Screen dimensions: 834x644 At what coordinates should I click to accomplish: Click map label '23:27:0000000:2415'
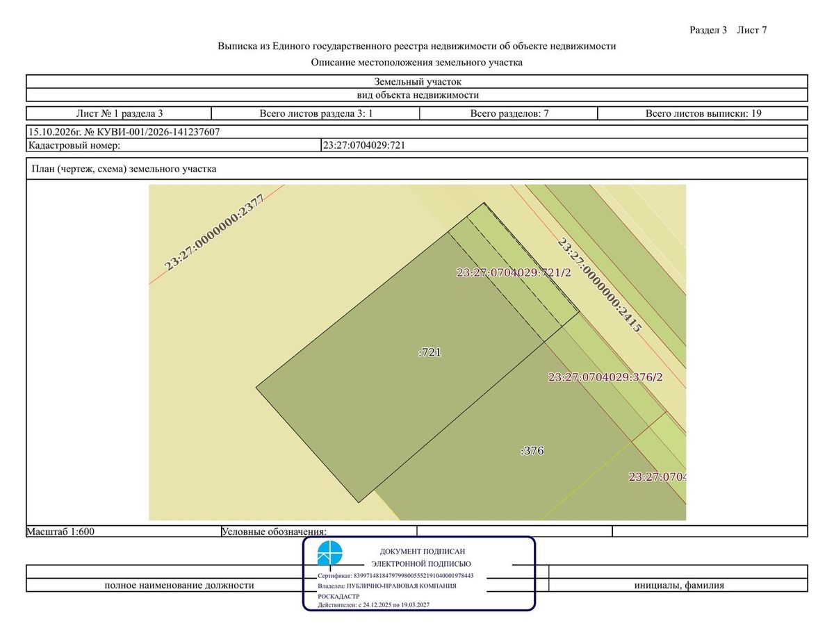tap(598, 286)
